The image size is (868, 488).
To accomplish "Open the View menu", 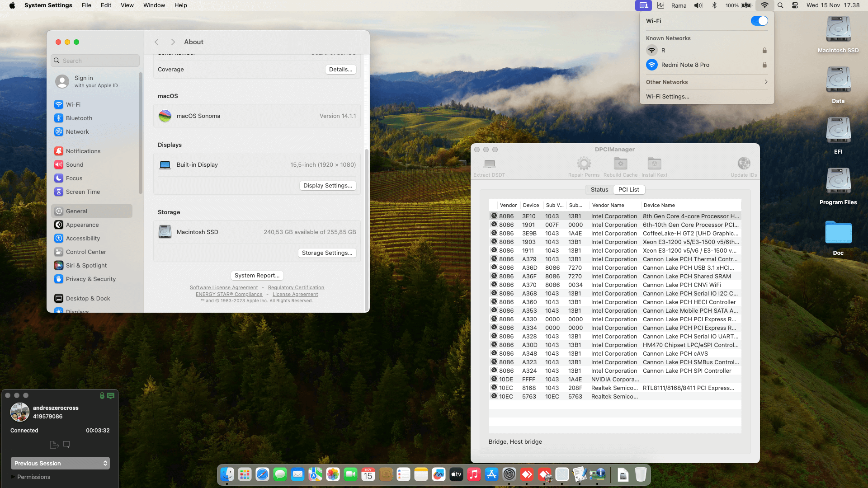I will 127,5.
